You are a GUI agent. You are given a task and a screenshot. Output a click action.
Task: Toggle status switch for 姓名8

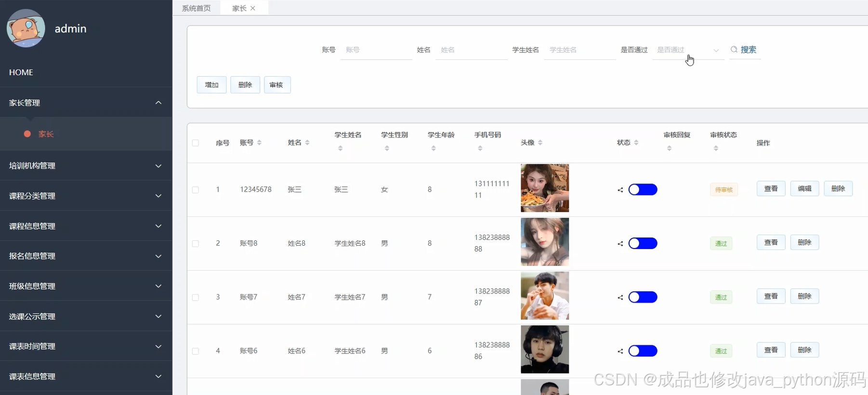pos(643,243)
